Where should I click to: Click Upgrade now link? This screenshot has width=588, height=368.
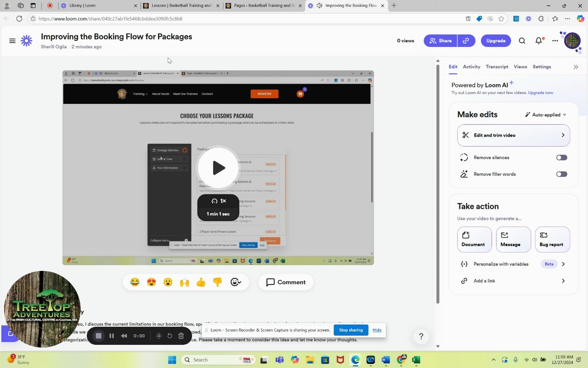point(541,92)
